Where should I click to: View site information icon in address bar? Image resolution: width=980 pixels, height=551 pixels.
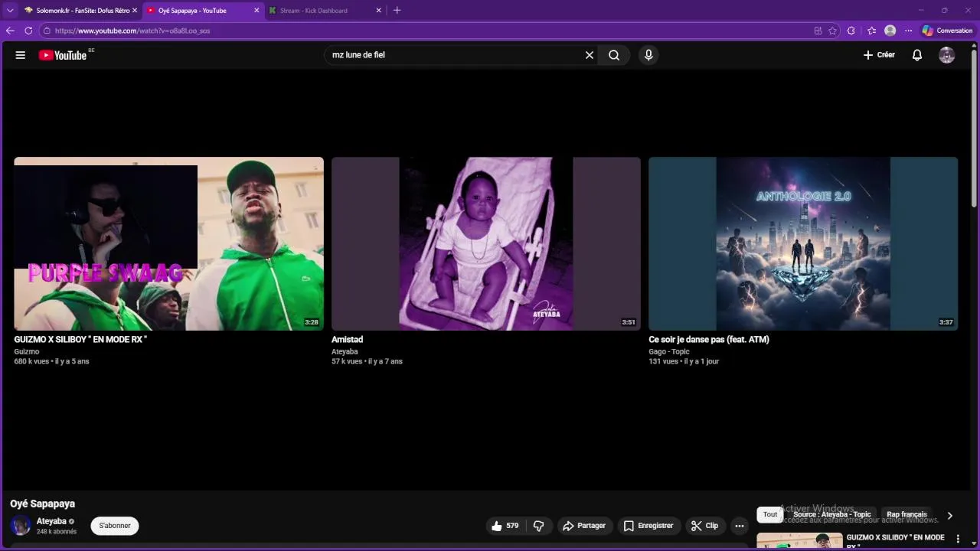(47, 31)
